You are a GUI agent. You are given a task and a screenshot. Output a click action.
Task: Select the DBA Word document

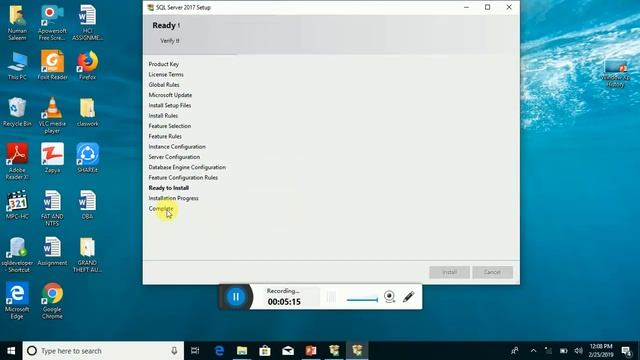[87, 205]
